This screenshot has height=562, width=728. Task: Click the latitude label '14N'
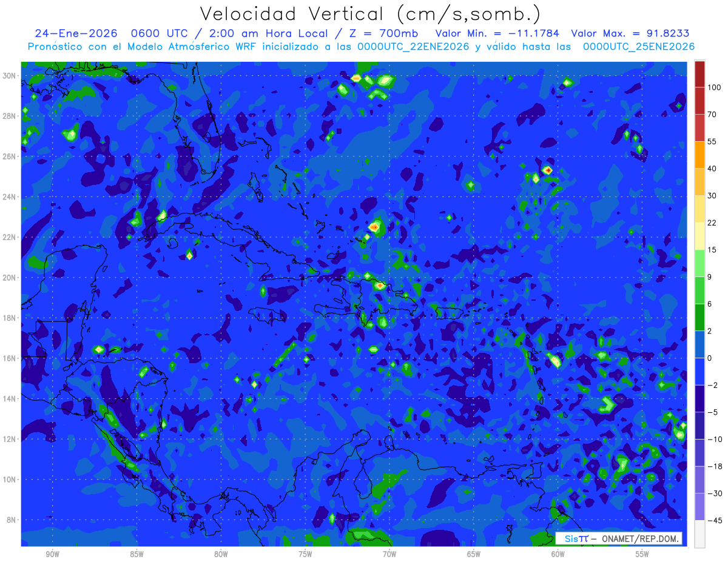(10, 399)
